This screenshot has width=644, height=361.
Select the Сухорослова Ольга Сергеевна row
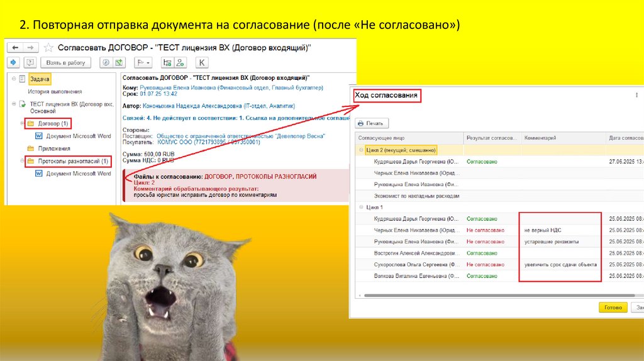[499, 265]
